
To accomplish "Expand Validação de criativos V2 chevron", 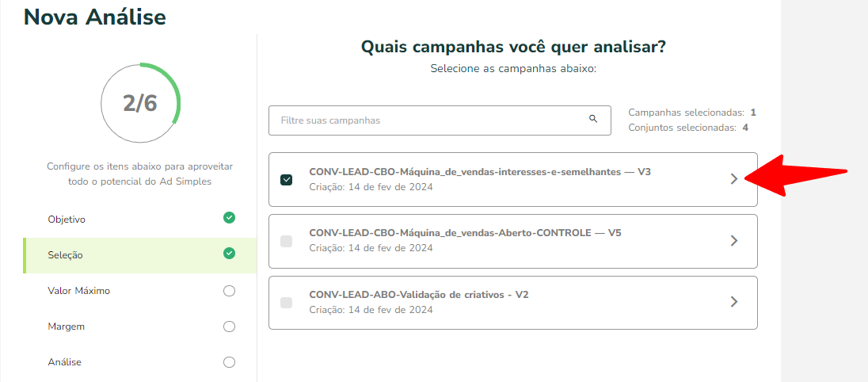I will tap(734, 302).
